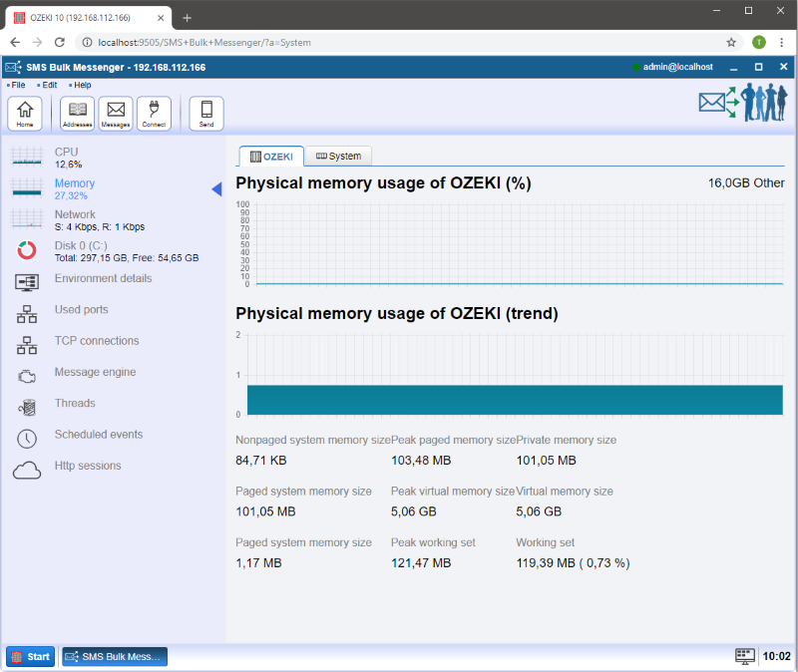
Task: Select the Http sessions cloud icon
Action: (27, 471)
